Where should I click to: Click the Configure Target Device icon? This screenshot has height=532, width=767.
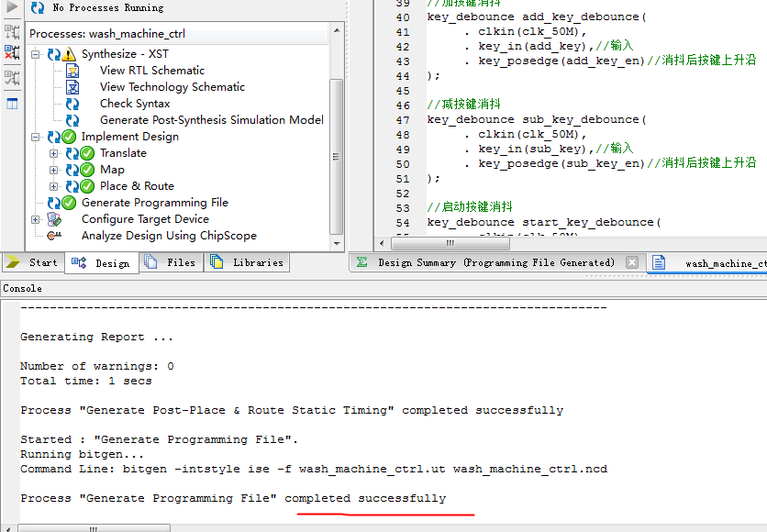tap(54, 219)
